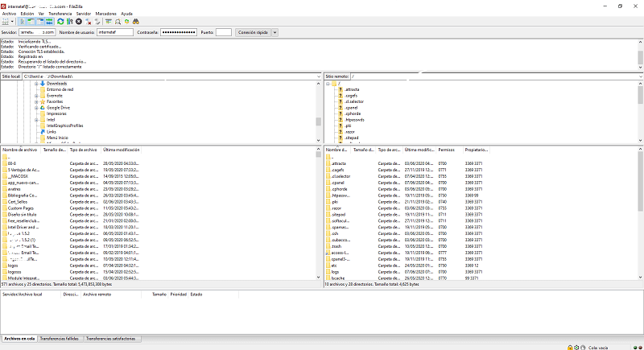Select the Cert_Sellos folder in local list
The image size is (644, 350).
(x=17, y=201)
